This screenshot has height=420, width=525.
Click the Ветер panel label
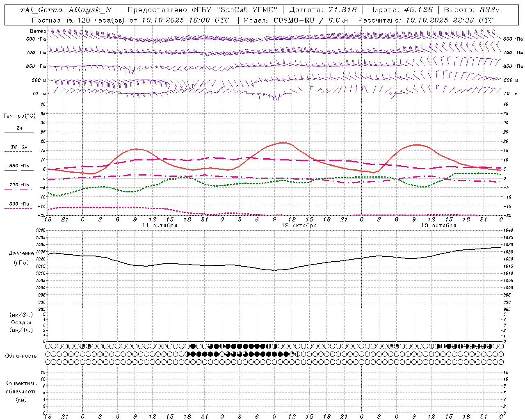pos(38,31)
